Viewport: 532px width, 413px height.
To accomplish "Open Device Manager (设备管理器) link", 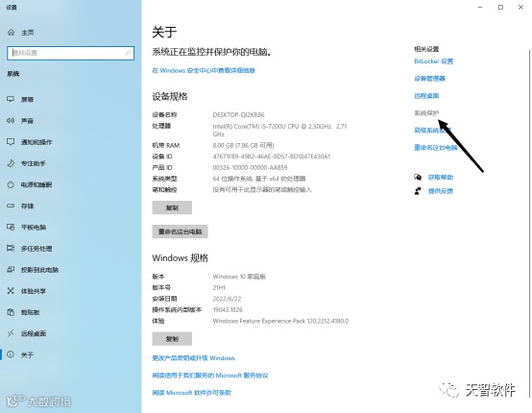I will tap(429, 79).
